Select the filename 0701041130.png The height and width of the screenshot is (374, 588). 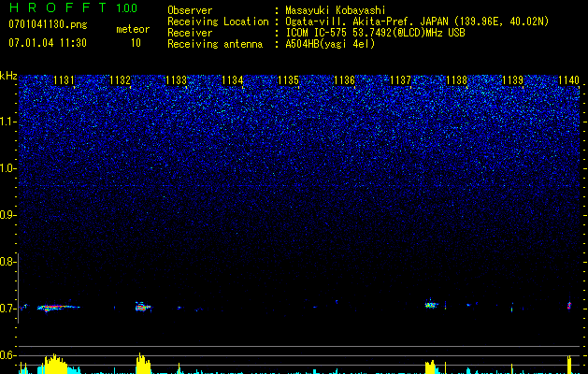pos(48,25)
